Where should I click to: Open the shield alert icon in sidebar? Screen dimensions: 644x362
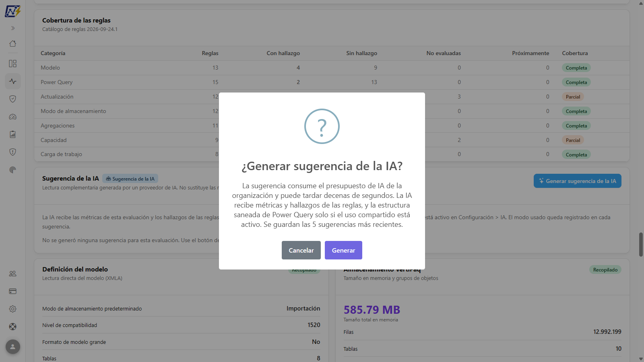pyautogui.click(x=13, y=152)
